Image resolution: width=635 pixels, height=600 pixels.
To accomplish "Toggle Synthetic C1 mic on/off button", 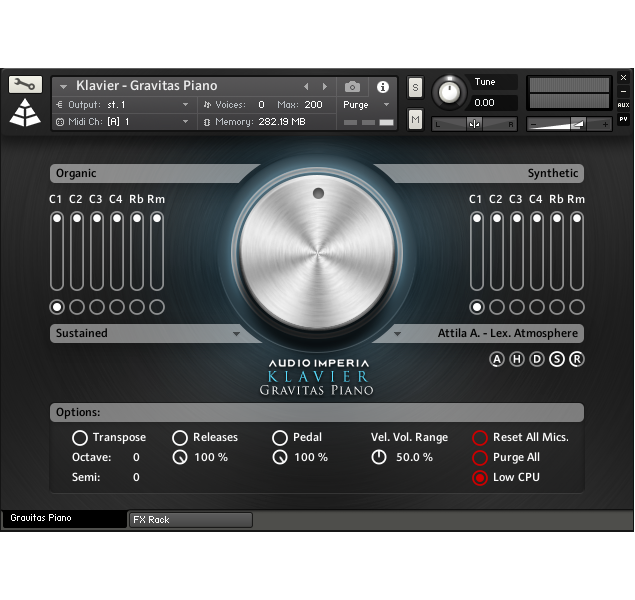I will coord(477,307).
